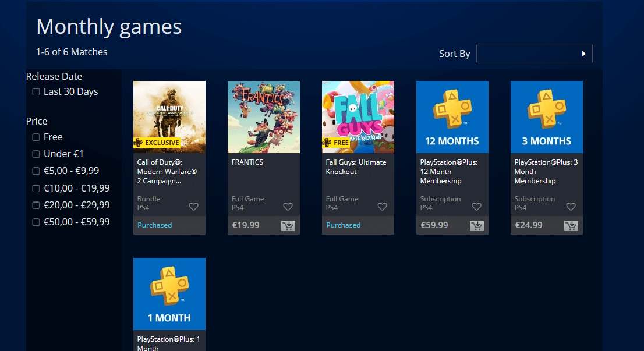Toggle the €50,00 - €59,99 filter
This screenshot has height=351, width=644.
(x=36, y=222)
